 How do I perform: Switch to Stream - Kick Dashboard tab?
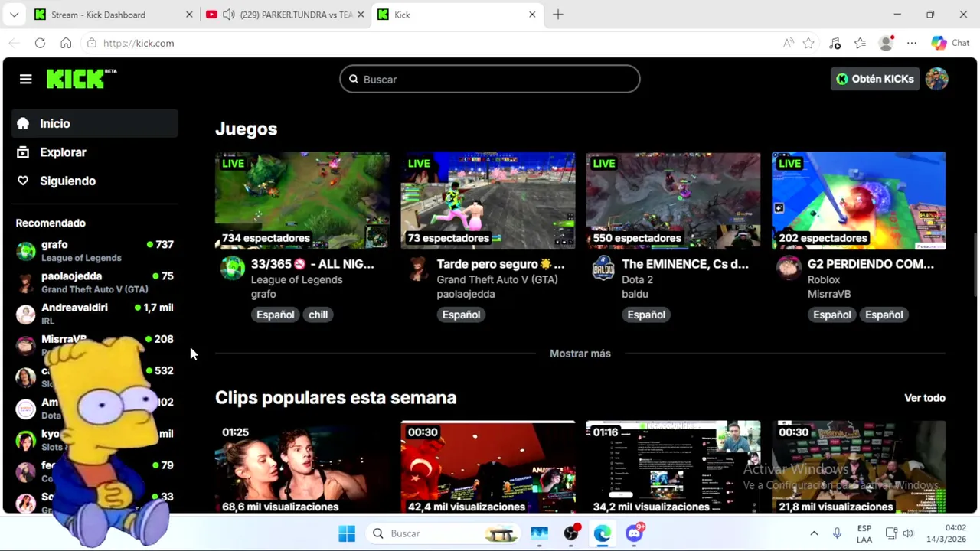coord(114,15)
